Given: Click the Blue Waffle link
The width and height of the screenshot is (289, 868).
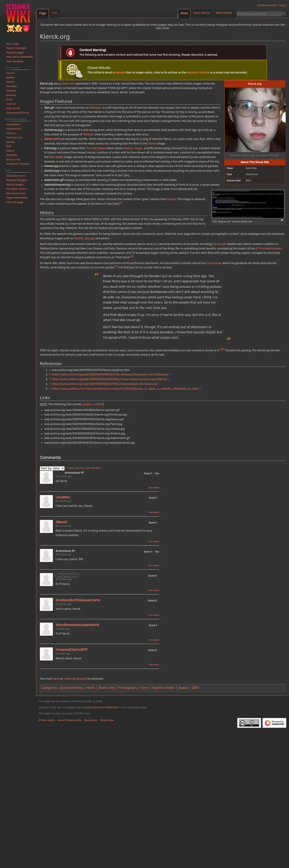Looking at the screenshot, I should coord(56,157).
